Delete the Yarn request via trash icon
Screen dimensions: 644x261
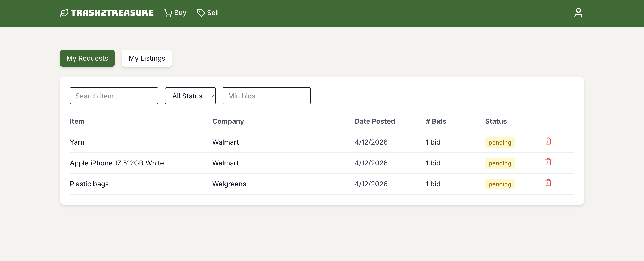pos(548,141)
